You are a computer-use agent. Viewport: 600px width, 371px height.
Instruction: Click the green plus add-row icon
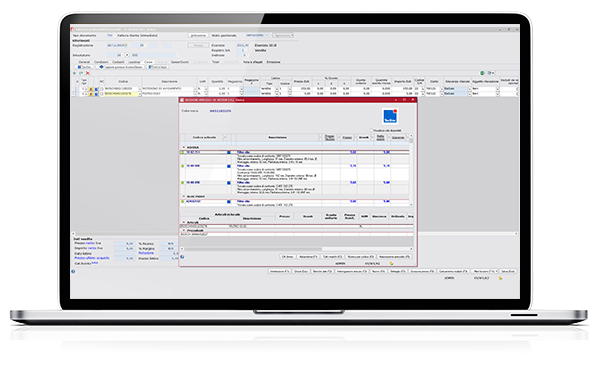[75, 73]
